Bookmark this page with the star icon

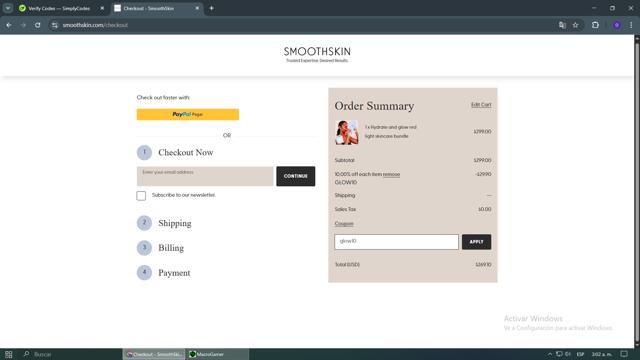(x=576, y=25)
